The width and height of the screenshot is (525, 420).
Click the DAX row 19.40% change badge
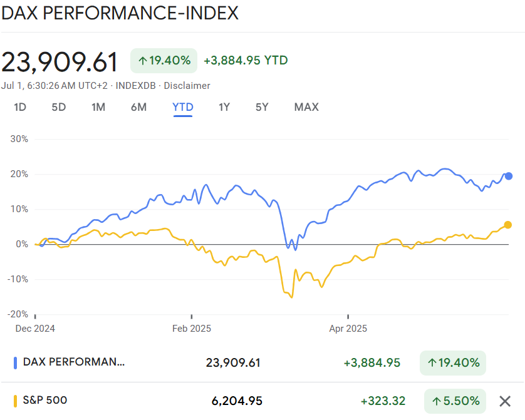[x=453, y=363]
